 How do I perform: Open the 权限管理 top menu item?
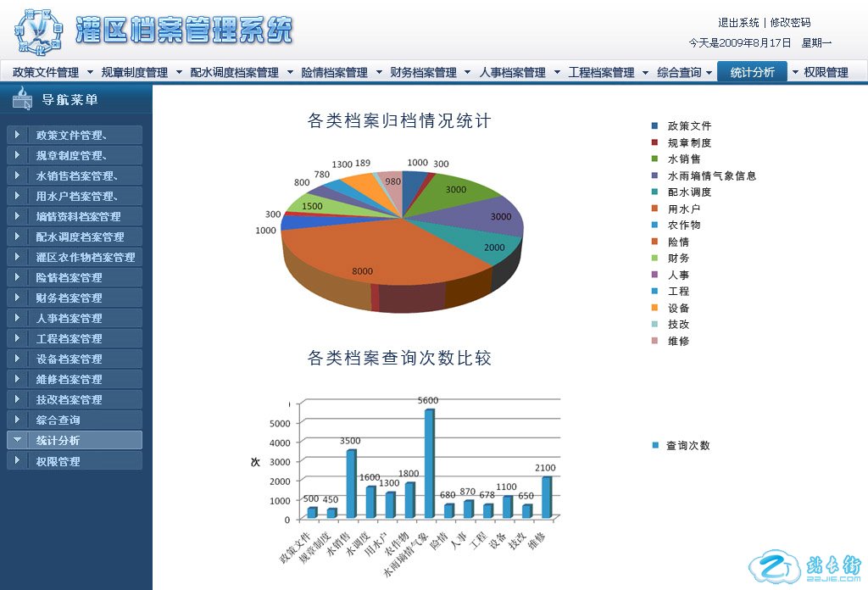(x=825, y=72)
